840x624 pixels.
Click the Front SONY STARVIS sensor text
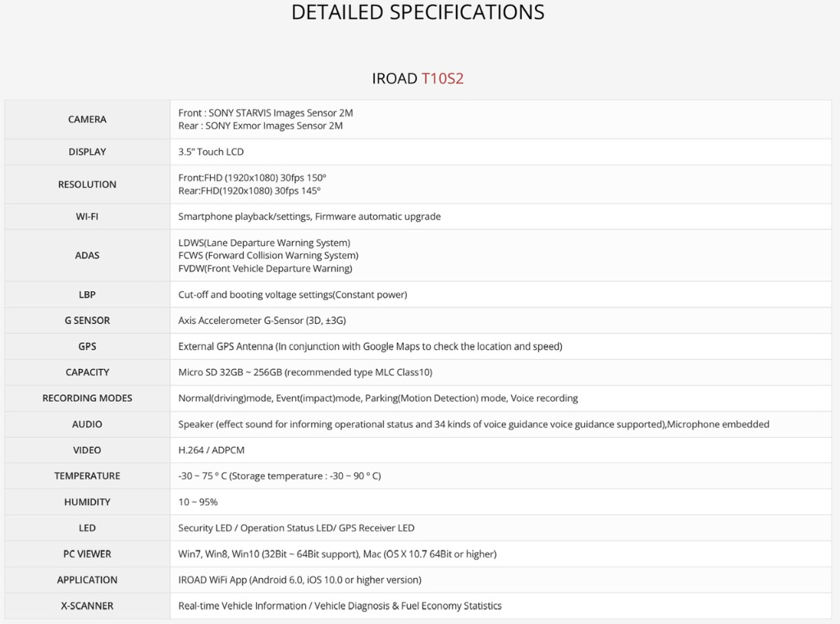click(x=266, y=113)
